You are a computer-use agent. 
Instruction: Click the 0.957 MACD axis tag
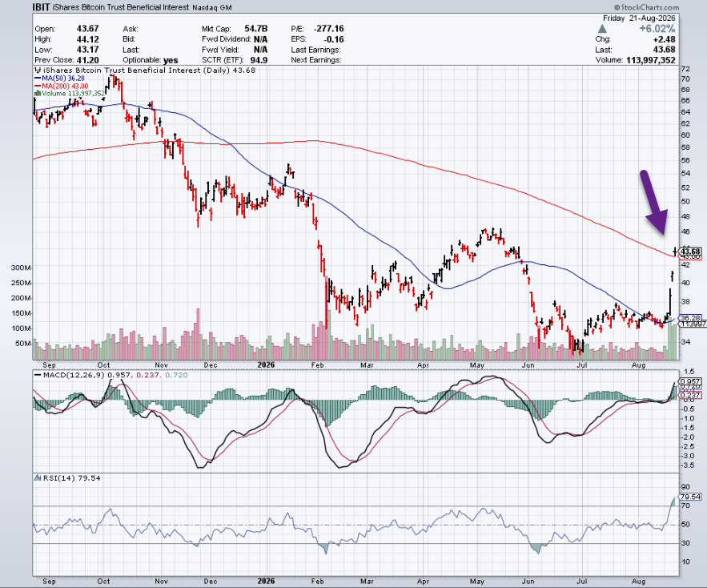click(690, 381)
